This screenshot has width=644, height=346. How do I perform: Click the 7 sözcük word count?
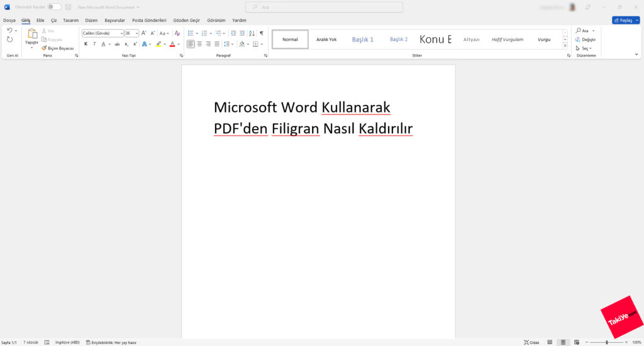click(x=31, y=342)
